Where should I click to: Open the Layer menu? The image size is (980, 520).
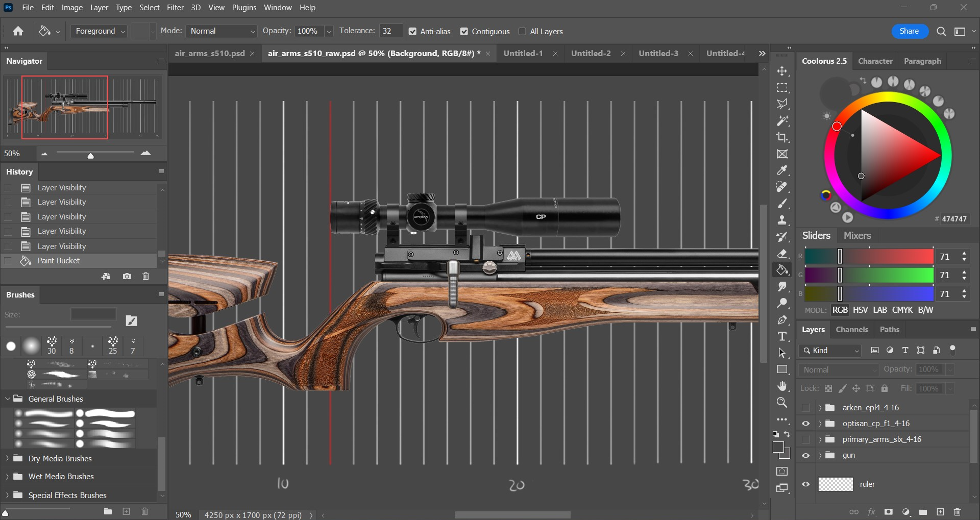(99, 8)
